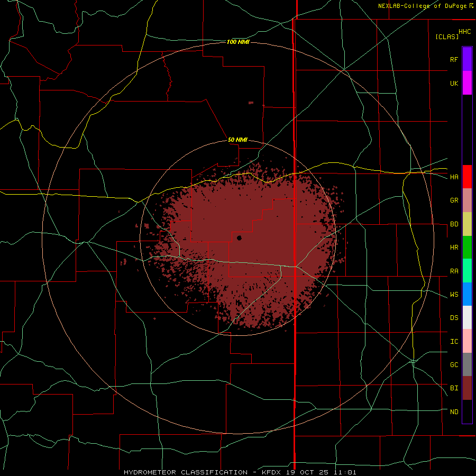The width and height of the screenshot is (476, 476).
Task: Click the 'UK' legend label
Action: point(454,83)
